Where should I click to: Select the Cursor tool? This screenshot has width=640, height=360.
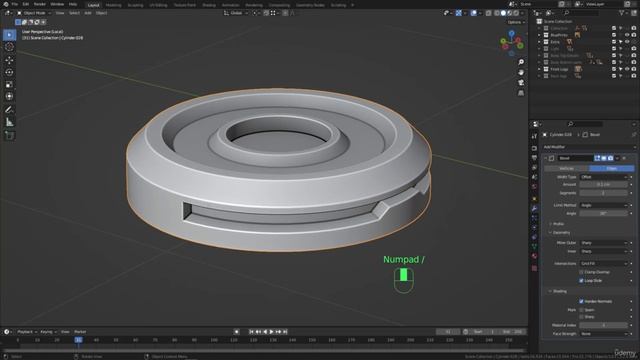(9, 47)
